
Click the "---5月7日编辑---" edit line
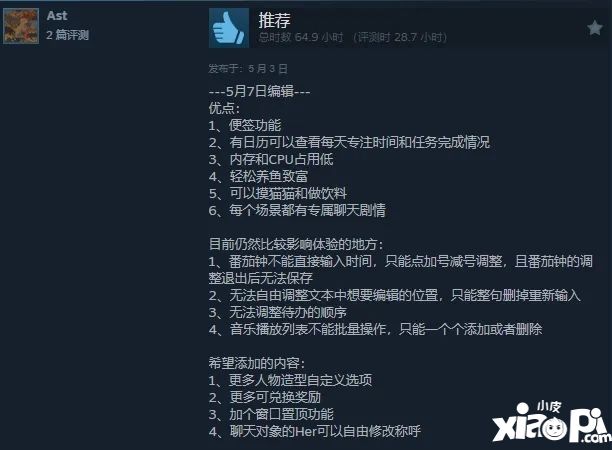260,91
